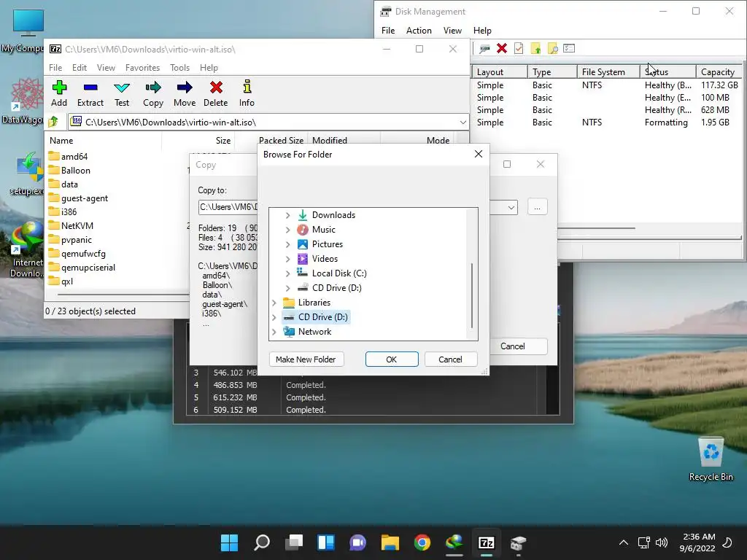Click the 7-Zip address path field
The image size is (747, 560).
pos(267,122)
